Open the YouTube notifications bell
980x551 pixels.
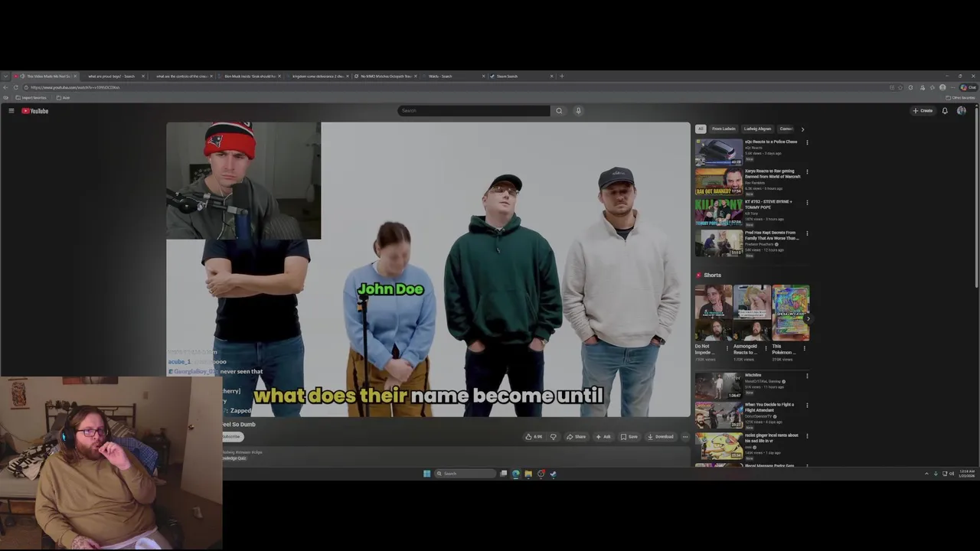pos(945,111)
